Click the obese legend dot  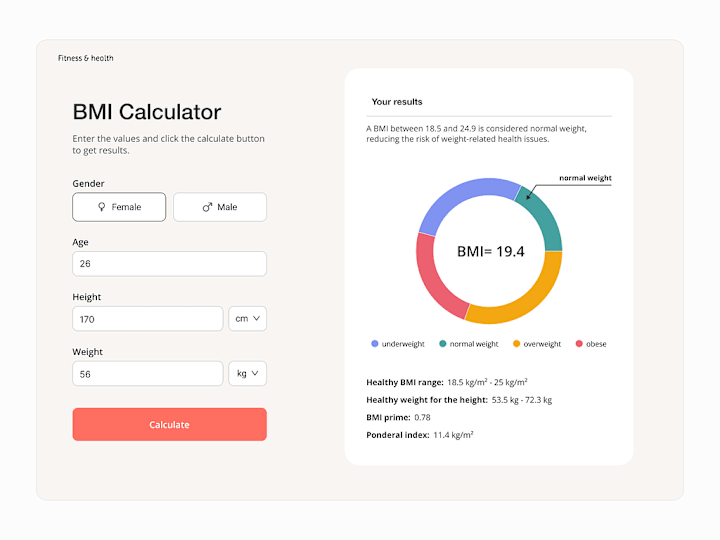(579, 343)
